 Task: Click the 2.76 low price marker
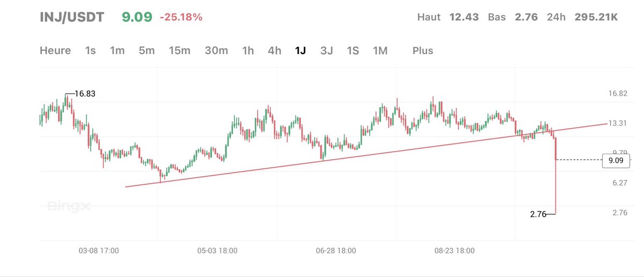pyautogui.click(x=539, y=214)
